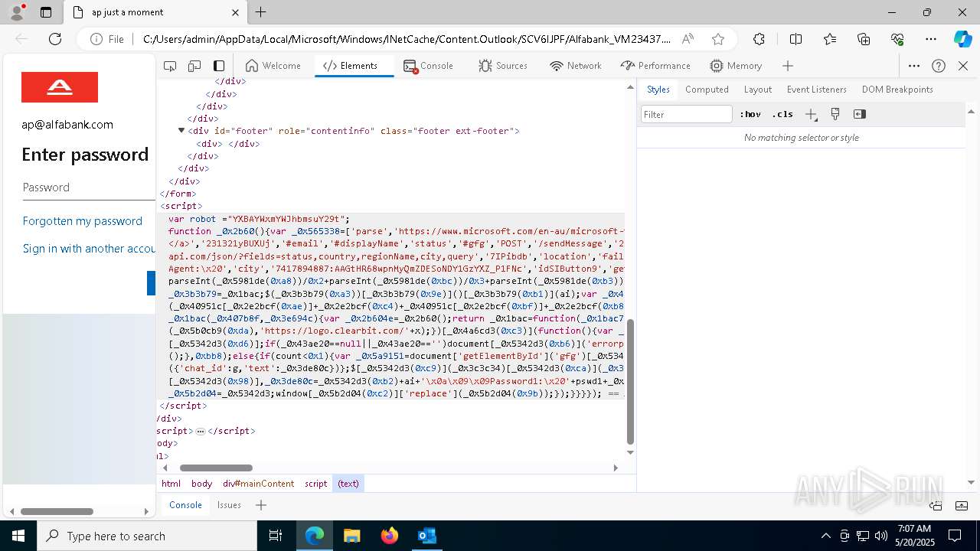Click the Password input field
The image size is (980, 551).
pos(88,187)
